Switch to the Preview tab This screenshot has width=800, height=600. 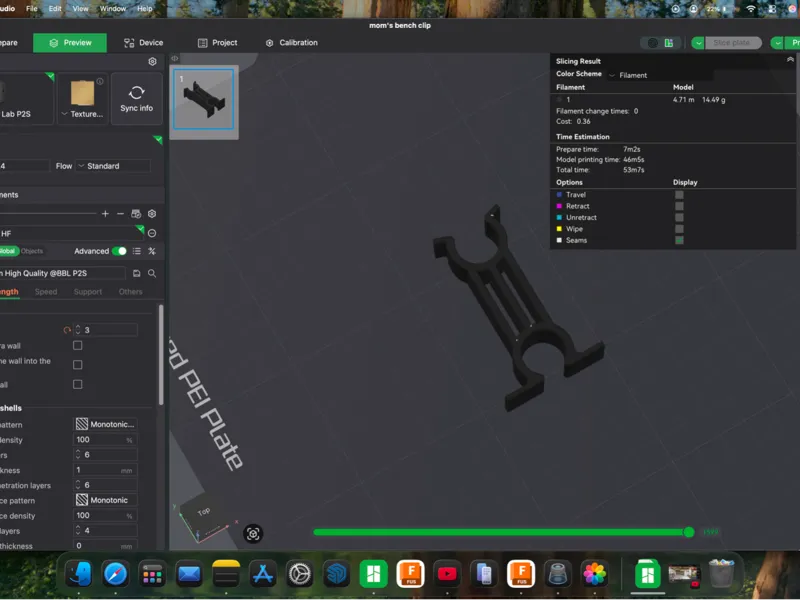pos(70,43)
